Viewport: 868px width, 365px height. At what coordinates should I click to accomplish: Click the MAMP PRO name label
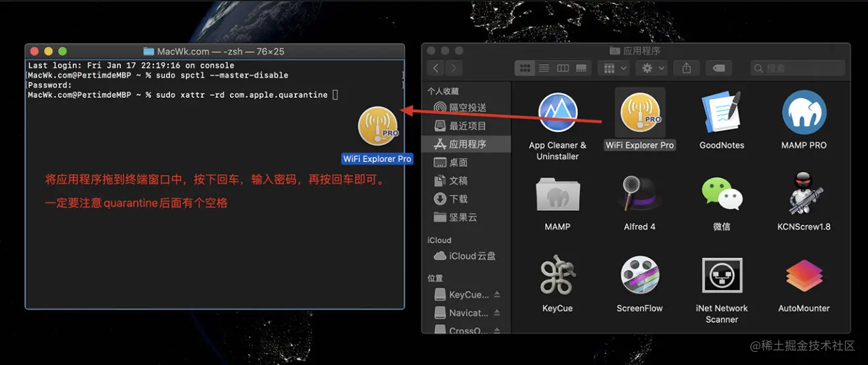point(804,145)
